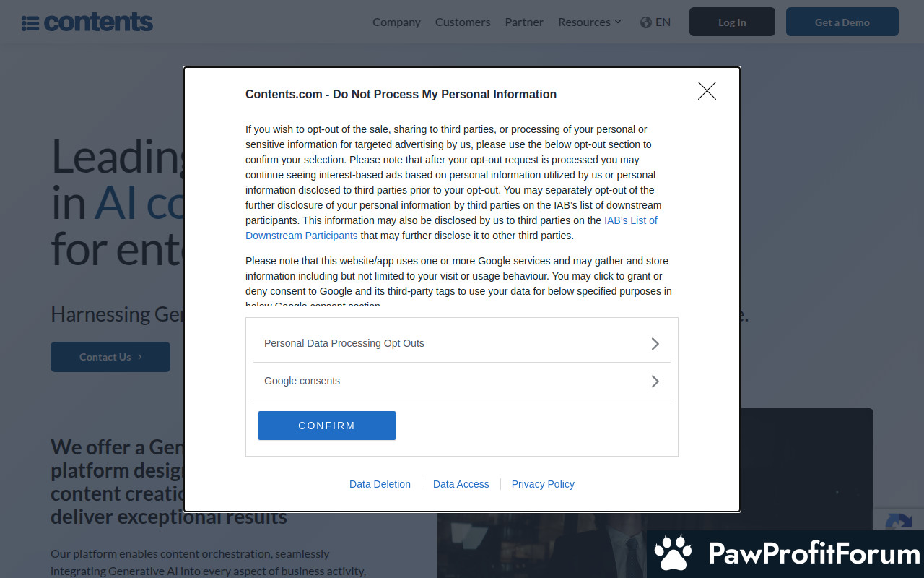Viewport: 924px width, 578px height.
Task: Open the contents logo homepage link
Action: coord(87,22)
